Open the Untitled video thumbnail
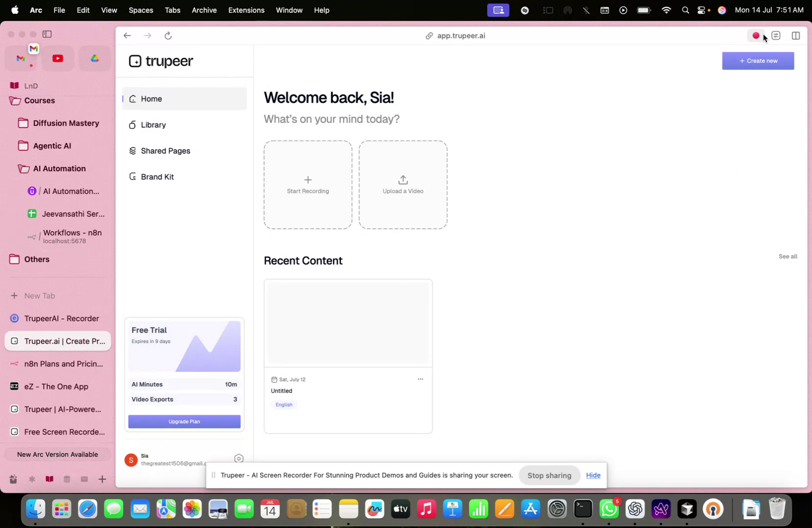The image size is (812, 528). (x=348, y=322)
